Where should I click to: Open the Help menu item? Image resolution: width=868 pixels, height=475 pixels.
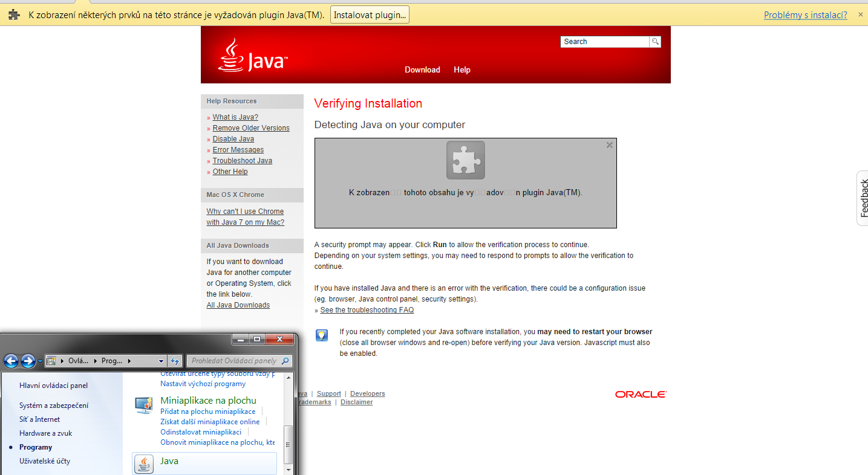[462, 70]
